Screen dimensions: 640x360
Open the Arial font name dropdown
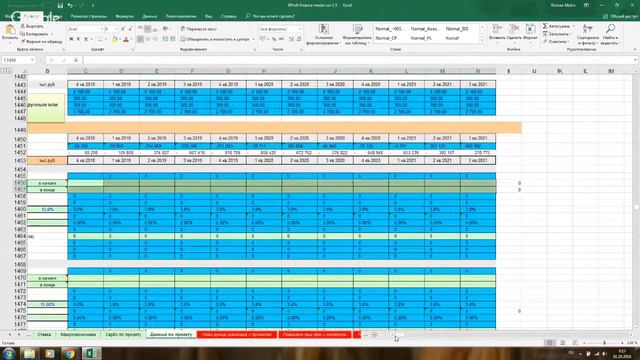(102, 29)
